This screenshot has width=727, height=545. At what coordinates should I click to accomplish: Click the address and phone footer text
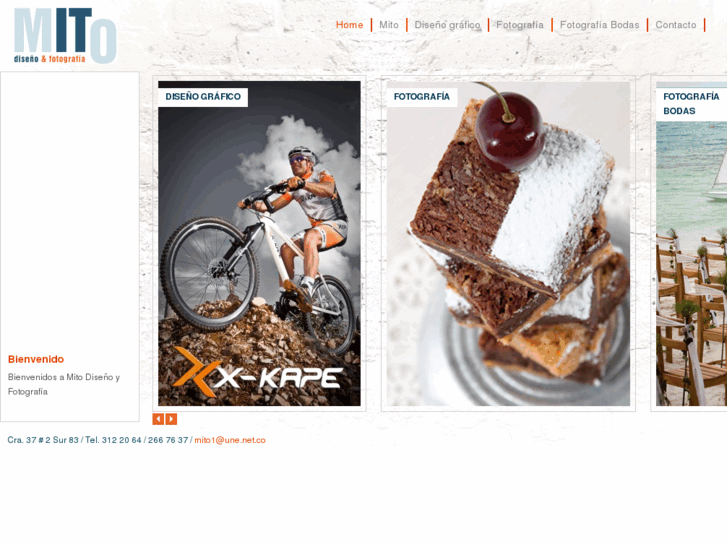98,440
